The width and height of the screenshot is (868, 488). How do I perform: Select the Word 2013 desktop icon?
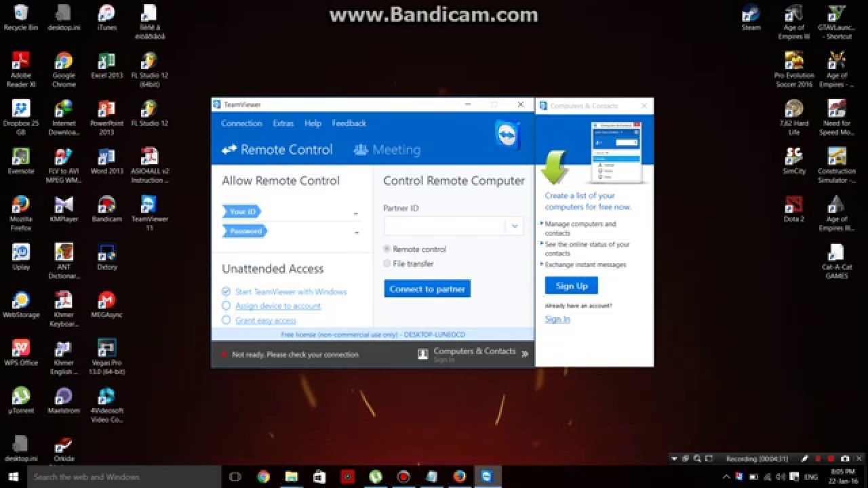(x=106, y=161)
